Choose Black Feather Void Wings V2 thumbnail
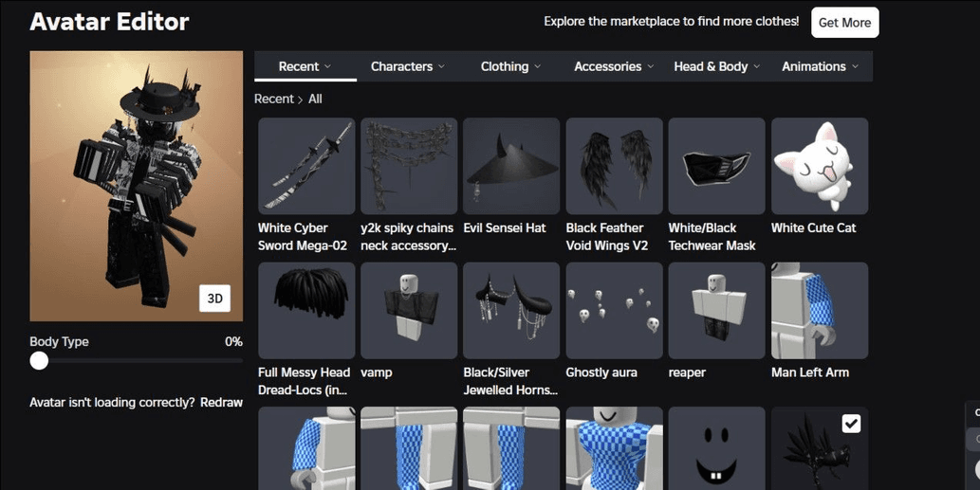The height and width of the screenshot is (490, 980). (x=615, y=166)
